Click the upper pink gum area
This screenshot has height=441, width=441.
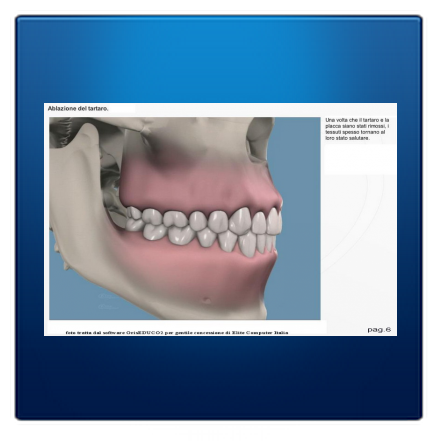pyautogui.click(x=200, y=187)
